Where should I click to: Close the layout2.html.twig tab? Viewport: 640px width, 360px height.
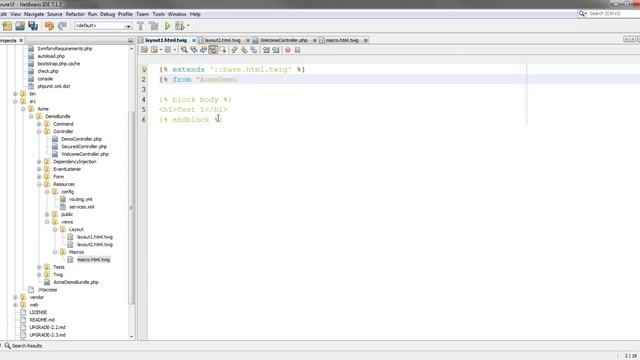coord(247,40)
